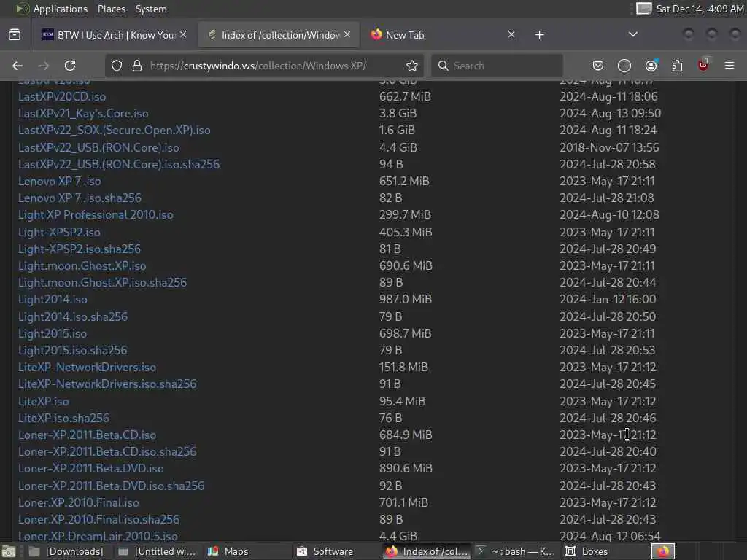Open LastXPv22_USB.(RON.Core).iso.sha256 checksum

(x=119, y=164)
